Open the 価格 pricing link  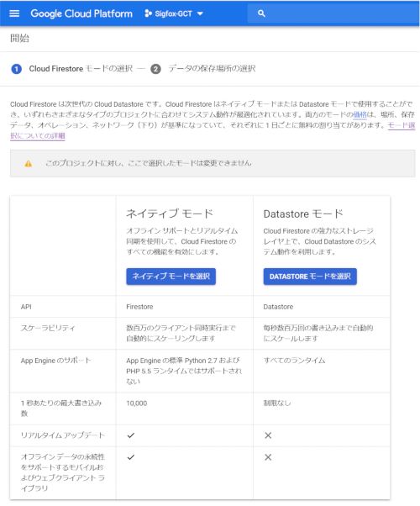pos(360,114)
